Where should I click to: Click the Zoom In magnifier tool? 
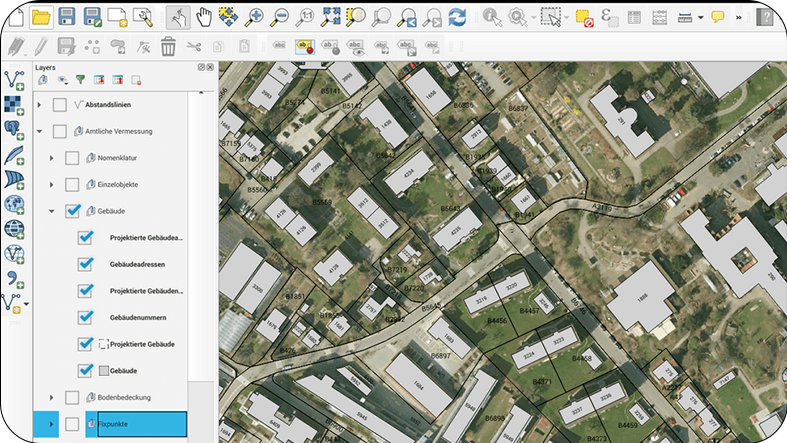coord(256,17)
